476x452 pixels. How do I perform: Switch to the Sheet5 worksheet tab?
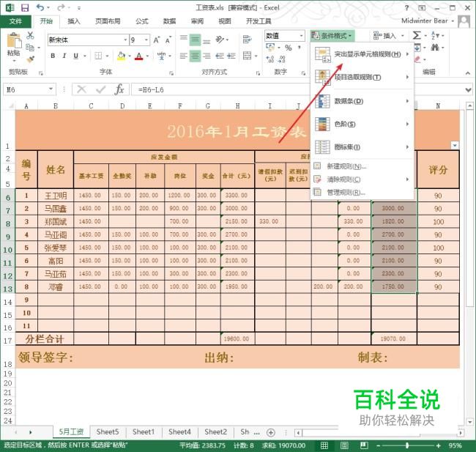click(x=108, y=431)
